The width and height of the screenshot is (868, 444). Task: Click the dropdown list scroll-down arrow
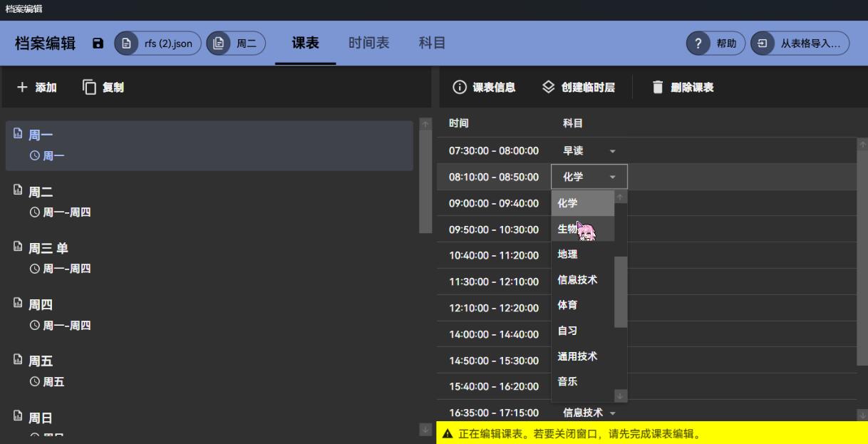click(621, 395)
